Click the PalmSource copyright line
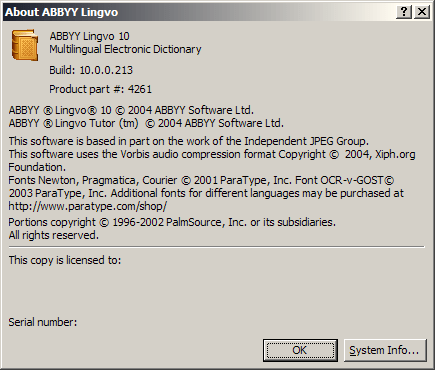The height and width of the screenshot is (370, 435). (172, 222)
